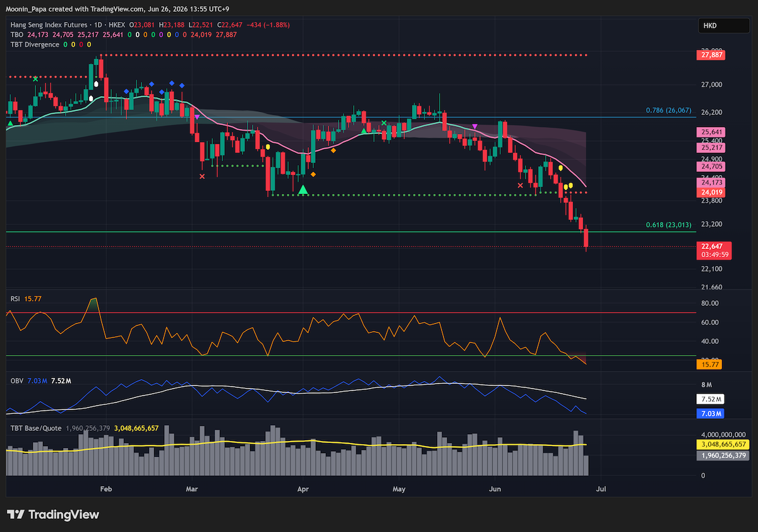The image size is (758, 532).
Task: Select the TBO indicator legend
Action: pos(15,35)
